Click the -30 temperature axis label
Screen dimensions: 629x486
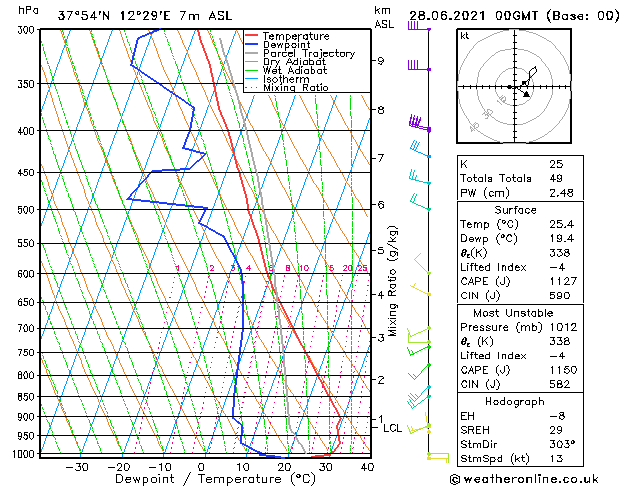pos(77,467)
